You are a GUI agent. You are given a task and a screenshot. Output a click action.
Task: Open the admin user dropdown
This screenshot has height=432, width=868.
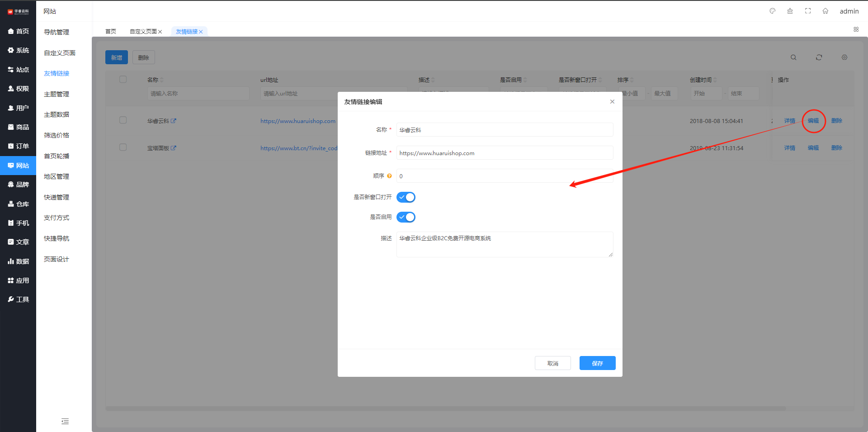849,11
